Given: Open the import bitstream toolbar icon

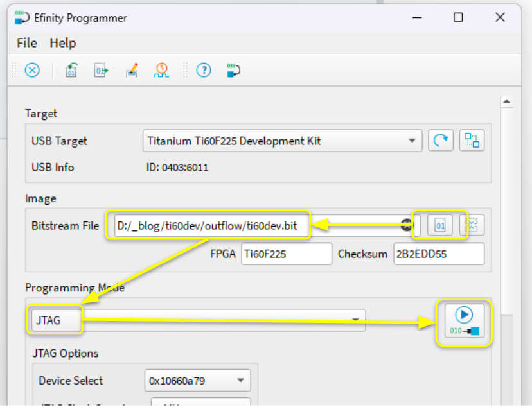Looking at the screenshot, I should click(71, 70).
